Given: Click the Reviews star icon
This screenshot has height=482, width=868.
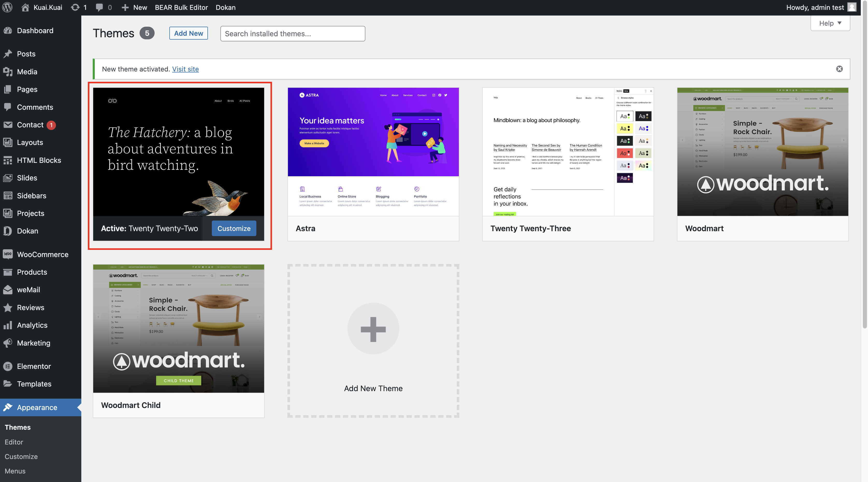Looking at the screenshot, I should coord(8,308).
